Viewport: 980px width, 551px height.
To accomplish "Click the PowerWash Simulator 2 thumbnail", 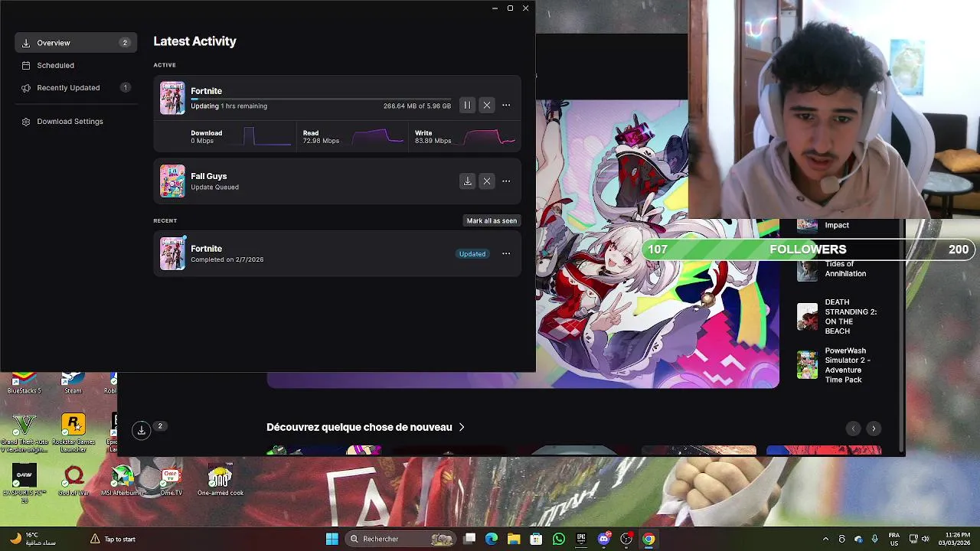I will click(x=807, y=365).
